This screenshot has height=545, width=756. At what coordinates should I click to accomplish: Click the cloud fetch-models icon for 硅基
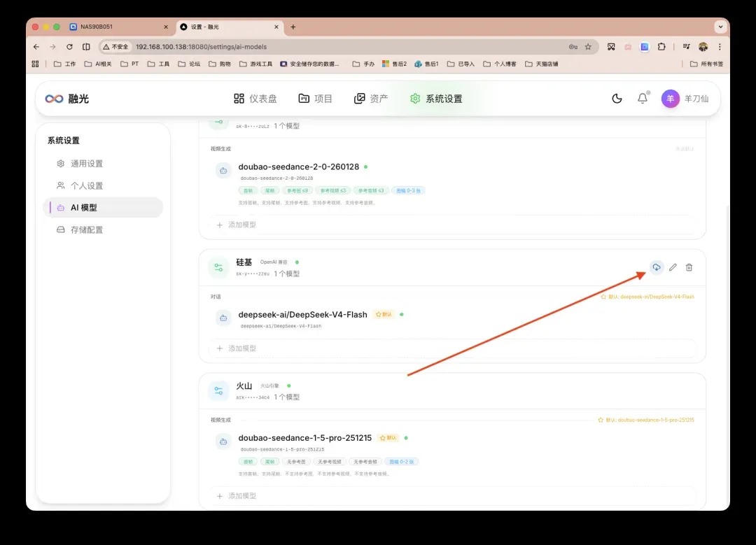(656, 267)
